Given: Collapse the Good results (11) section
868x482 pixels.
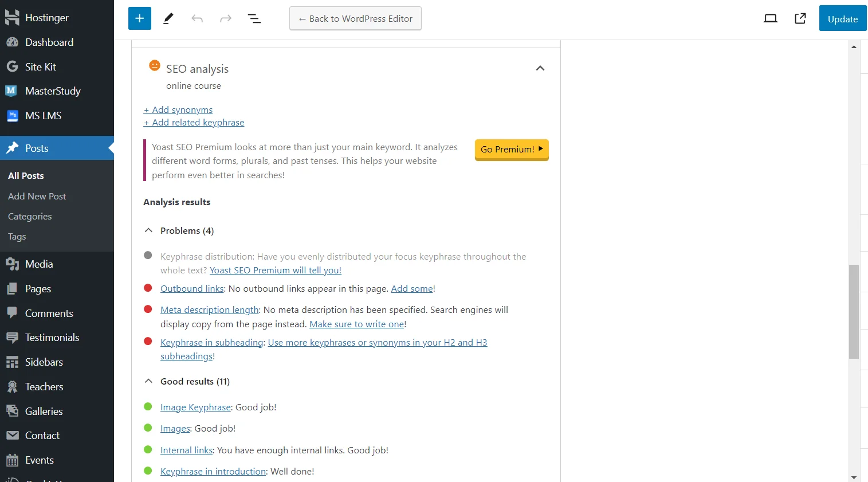Looking at the screenshot, I should pos(148,381).
